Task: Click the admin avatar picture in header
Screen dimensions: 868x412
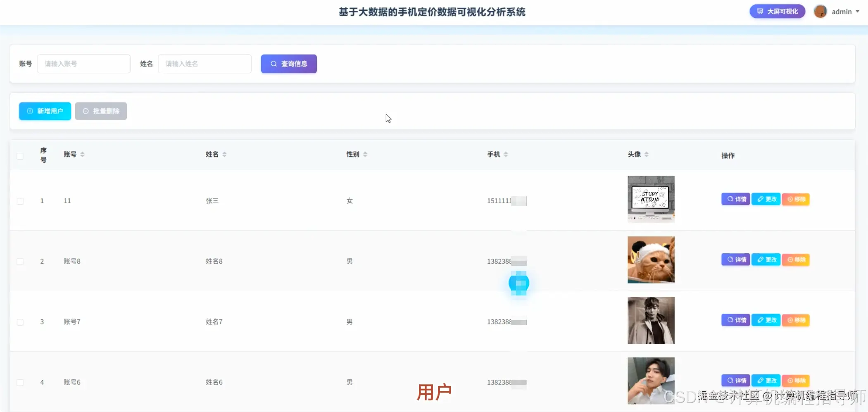Action: click(x=820, y=11)
